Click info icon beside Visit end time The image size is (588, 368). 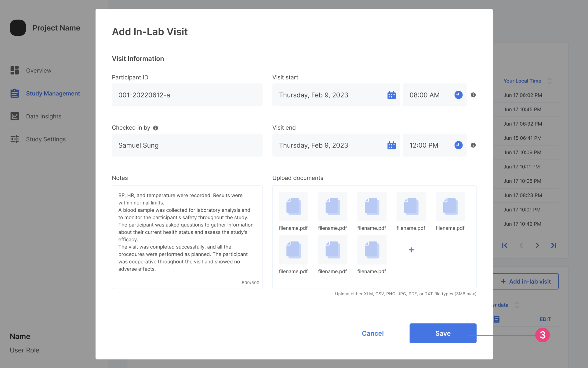click(473, 145)
